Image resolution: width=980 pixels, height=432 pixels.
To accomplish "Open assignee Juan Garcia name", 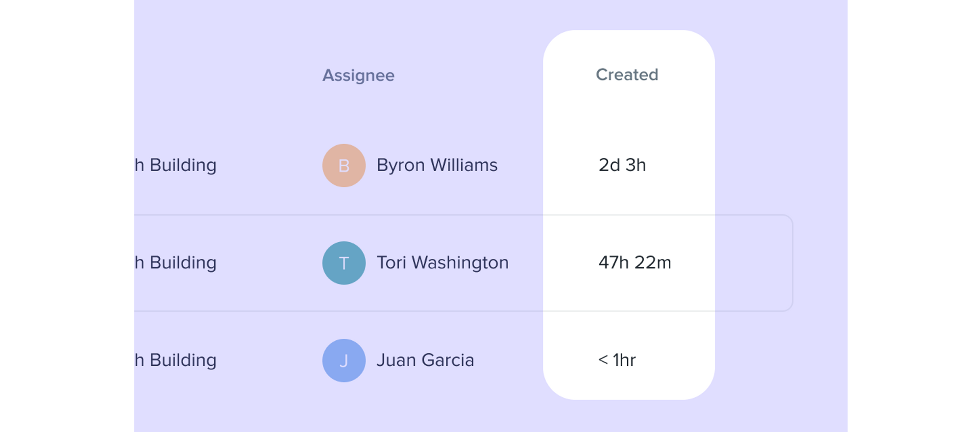I will pyautogui.click(x=425, y=360).
